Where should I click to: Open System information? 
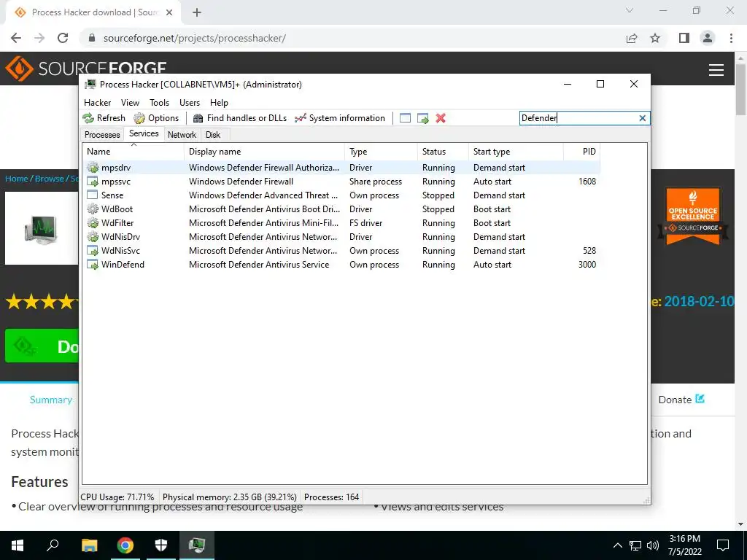[340, 118]
